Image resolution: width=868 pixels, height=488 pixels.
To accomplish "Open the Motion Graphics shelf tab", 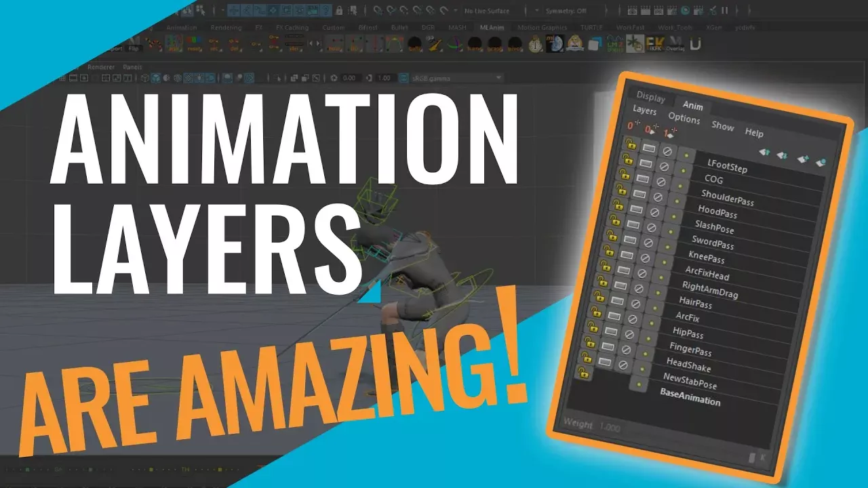I will [542, 28].
